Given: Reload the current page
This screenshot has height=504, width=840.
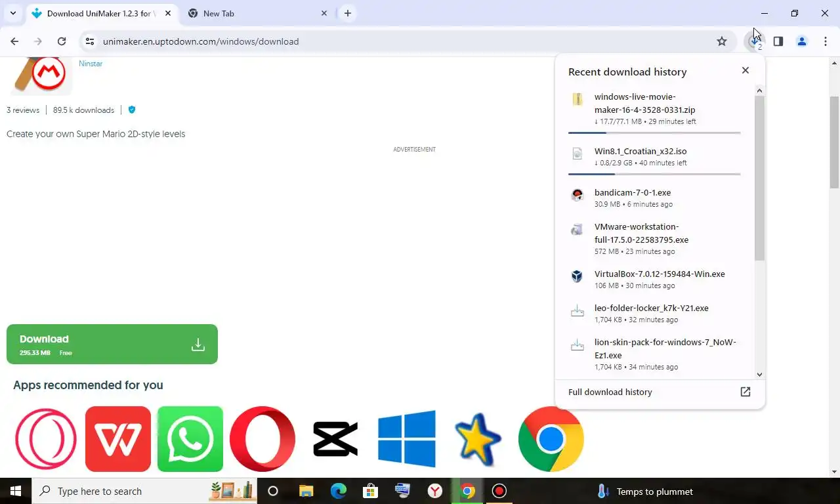Looking at the screenshot, I should click(62, 41).
